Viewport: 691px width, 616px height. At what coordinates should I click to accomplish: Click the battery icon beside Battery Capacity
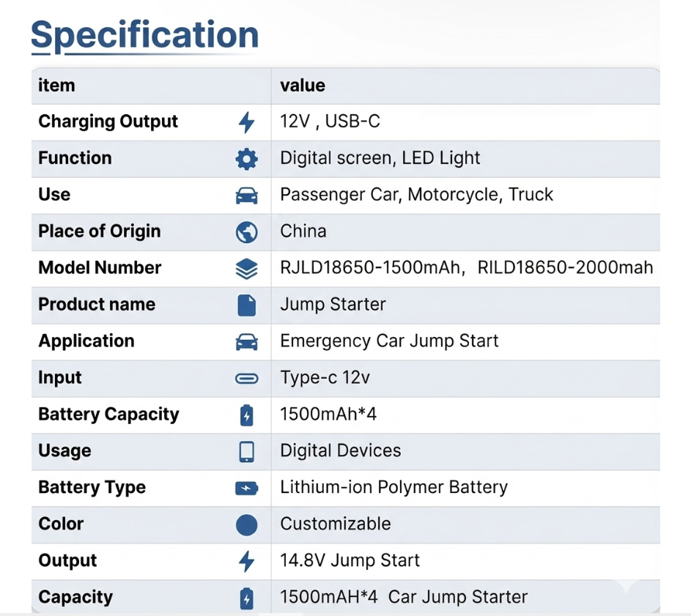tap(247, 415)
